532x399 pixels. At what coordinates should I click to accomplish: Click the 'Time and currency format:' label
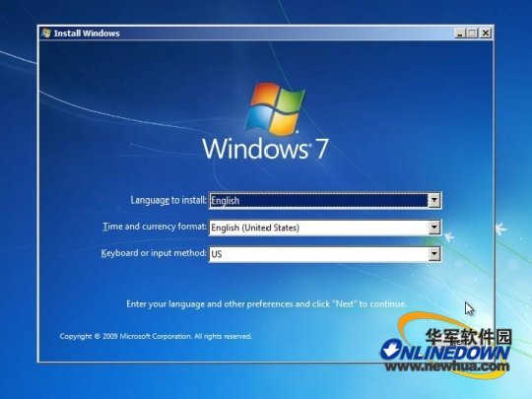coord(155,227)
